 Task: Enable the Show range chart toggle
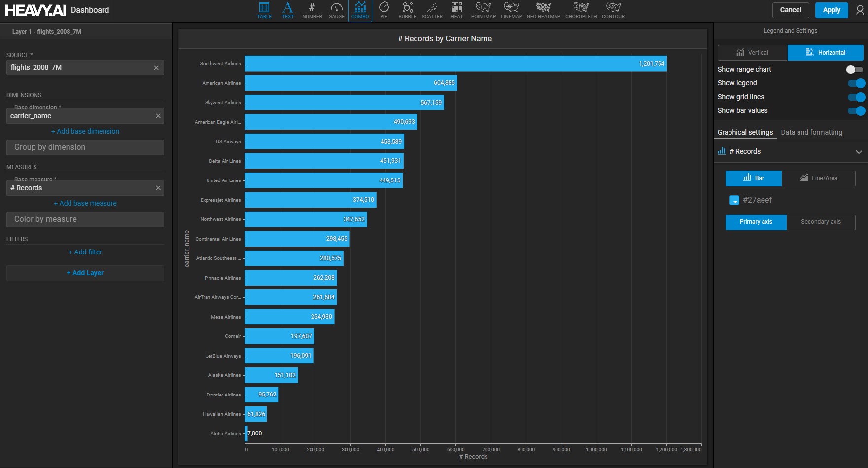click(x=855, y=70)
